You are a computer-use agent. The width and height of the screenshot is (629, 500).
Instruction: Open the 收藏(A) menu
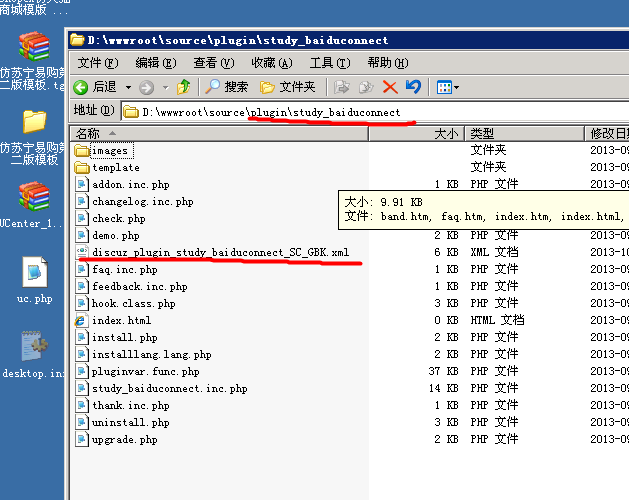point(272,63)
